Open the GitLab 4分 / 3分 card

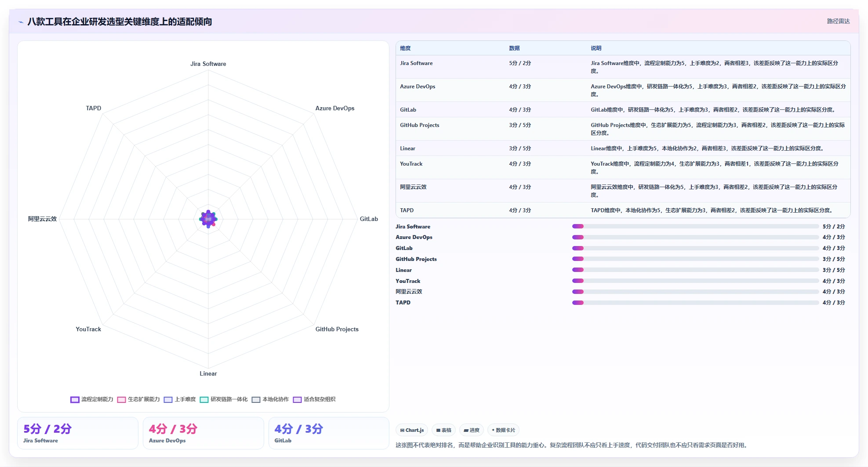click(329, 433)
